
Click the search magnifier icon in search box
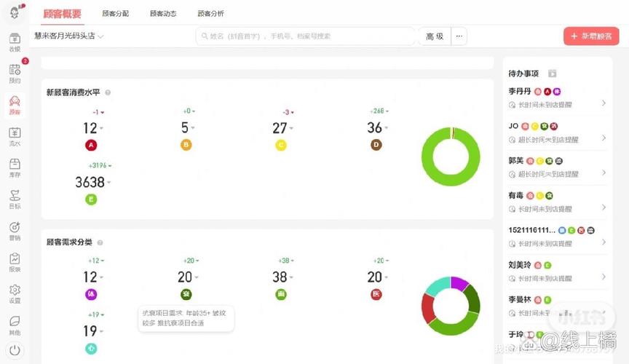[x=204, y=36]
